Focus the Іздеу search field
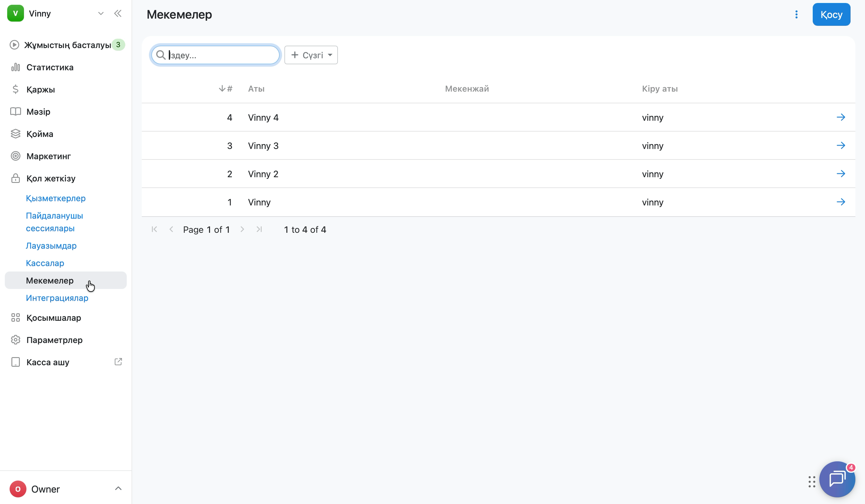Image resolution: width=865 pixels, height=504 pixels. [216, 55]
